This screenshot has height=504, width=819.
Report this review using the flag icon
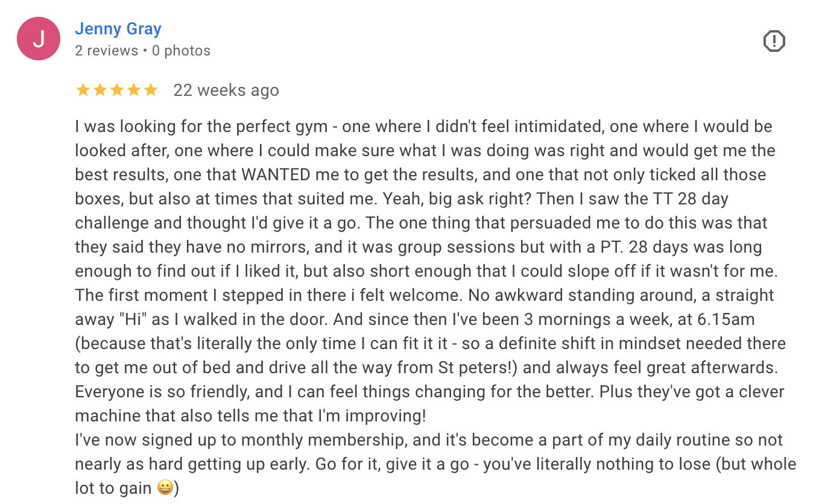point(774,41)
